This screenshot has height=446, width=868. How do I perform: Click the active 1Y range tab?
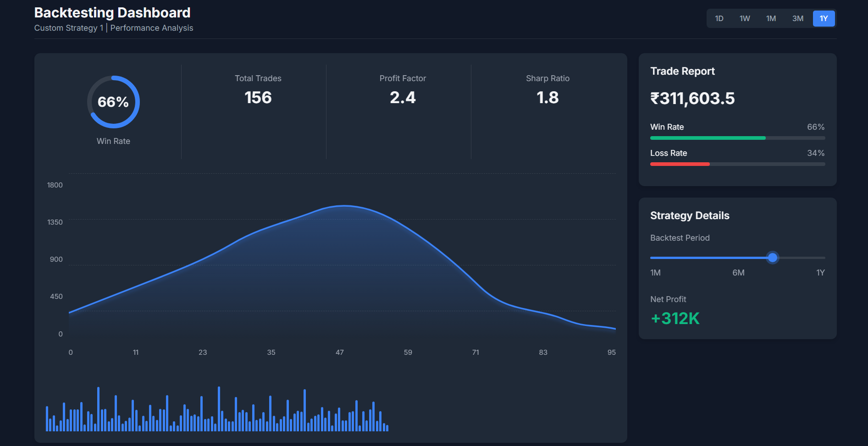pos(824,19)
